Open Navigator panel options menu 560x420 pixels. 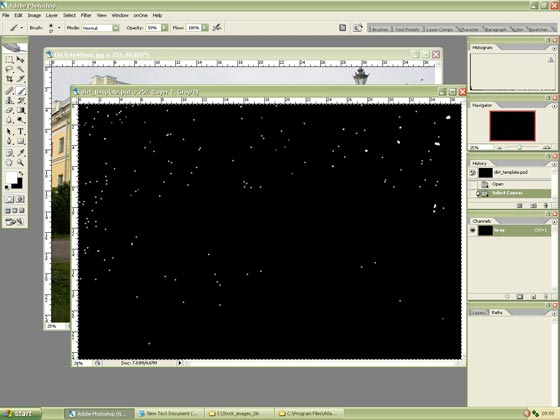554,106
